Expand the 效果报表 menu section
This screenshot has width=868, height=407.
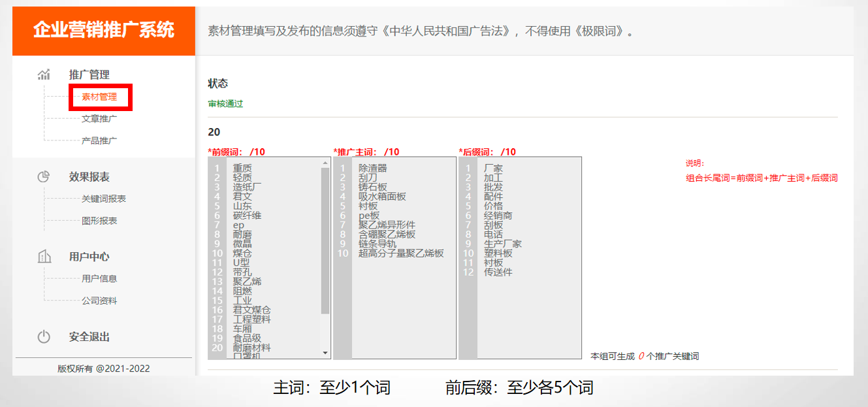coord(89,177)
